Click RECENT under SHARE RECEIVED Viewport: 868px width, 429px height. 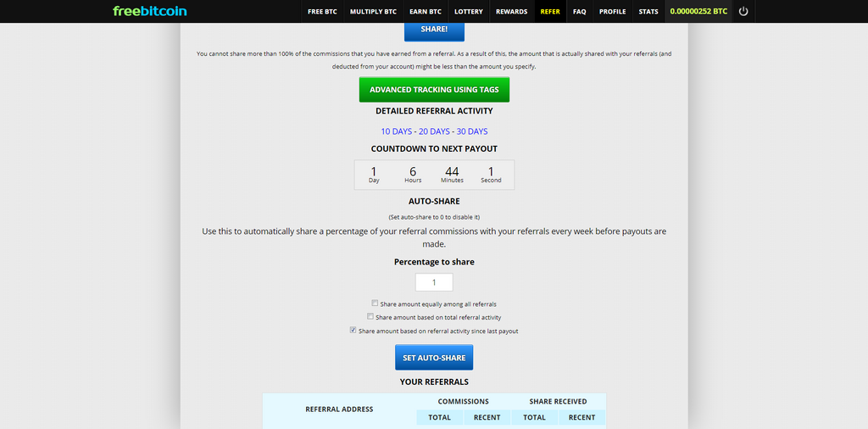pos(581,417)
